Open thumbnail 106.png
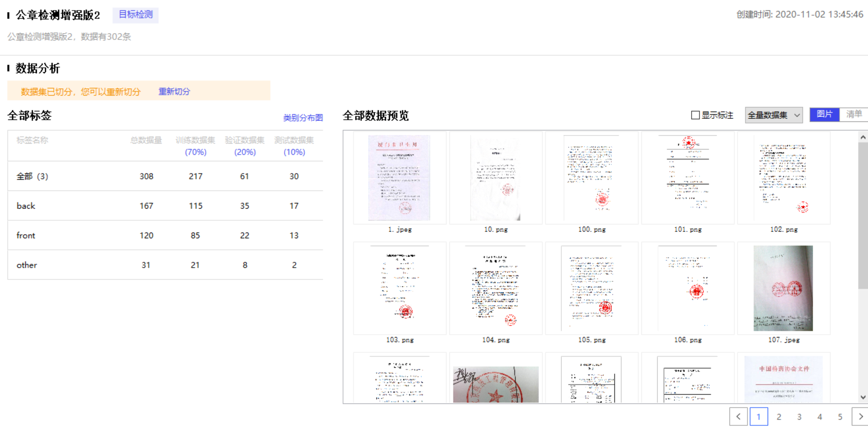The image size is (868, 427). 688,288
